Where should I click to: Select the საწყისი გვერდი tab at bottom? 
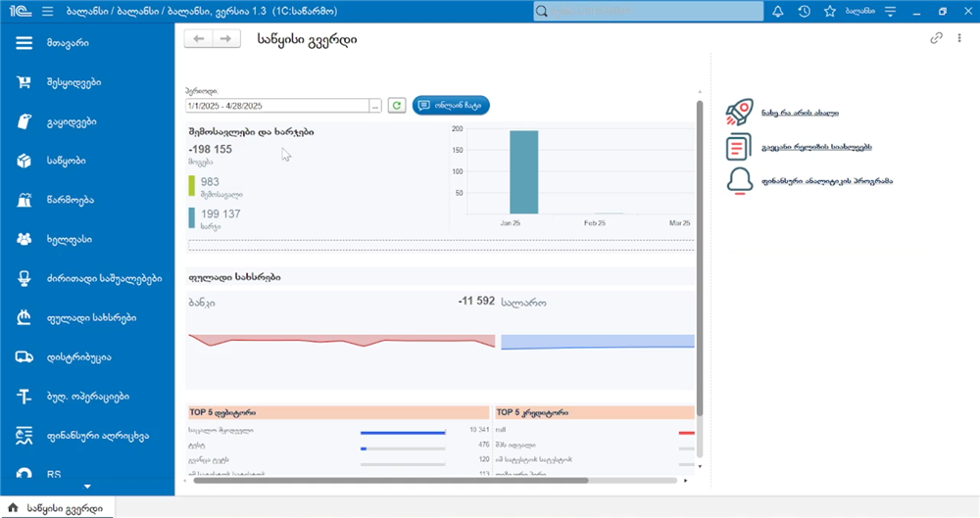click(x=58, y=508)
